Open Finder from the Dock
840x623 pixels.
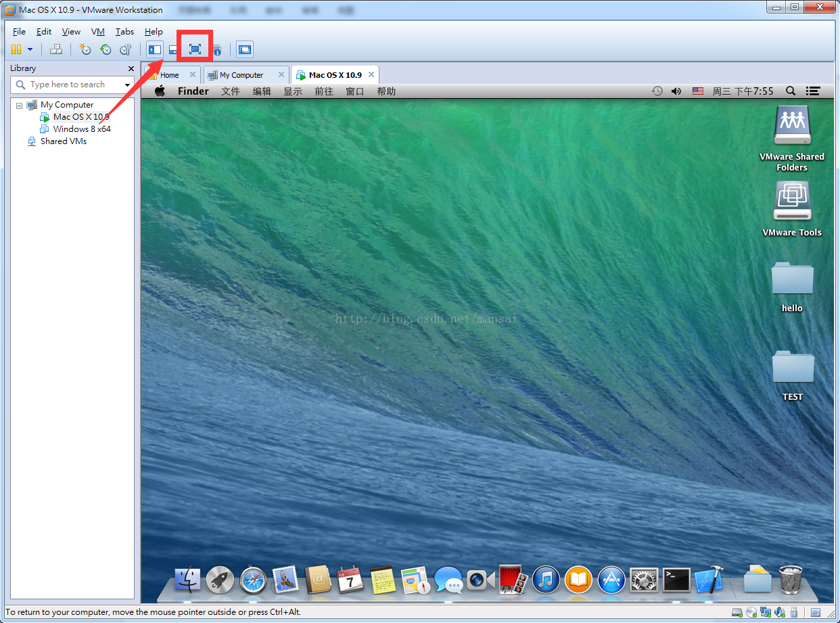click(187, 580)
